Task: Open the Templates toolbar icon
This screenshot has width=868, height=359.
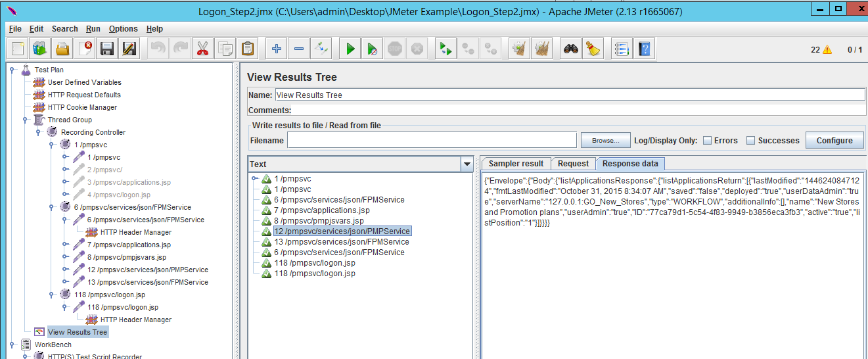Action: coord(40,48)
